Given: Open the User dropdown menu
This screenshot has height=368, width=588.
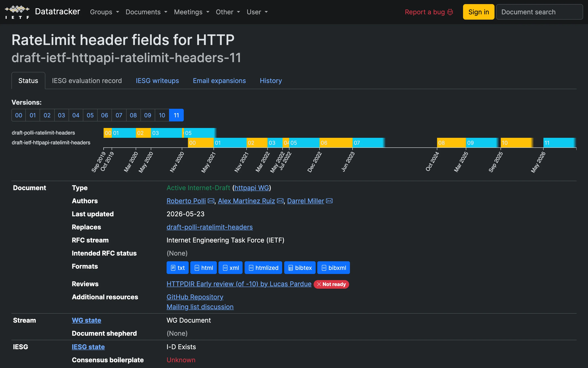Looking at the screenshot, I should [x=257, y=12].
